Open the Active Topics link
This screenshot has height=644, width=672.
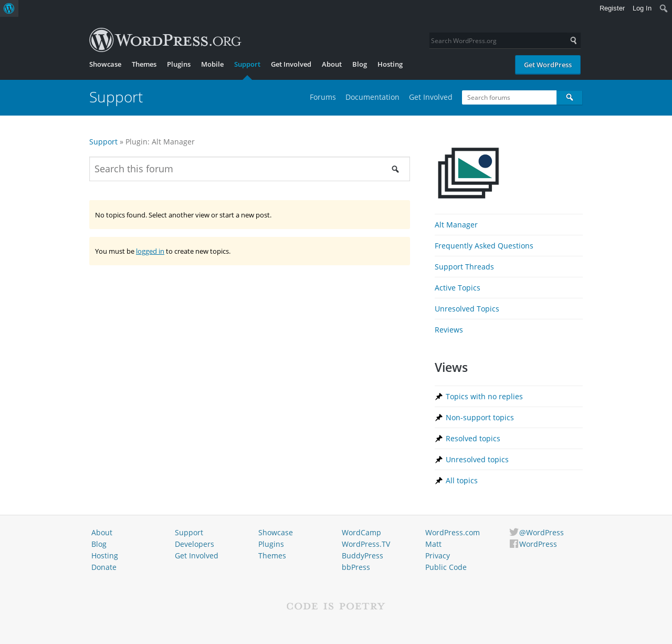pyautogui.click(x=457, y=288)
